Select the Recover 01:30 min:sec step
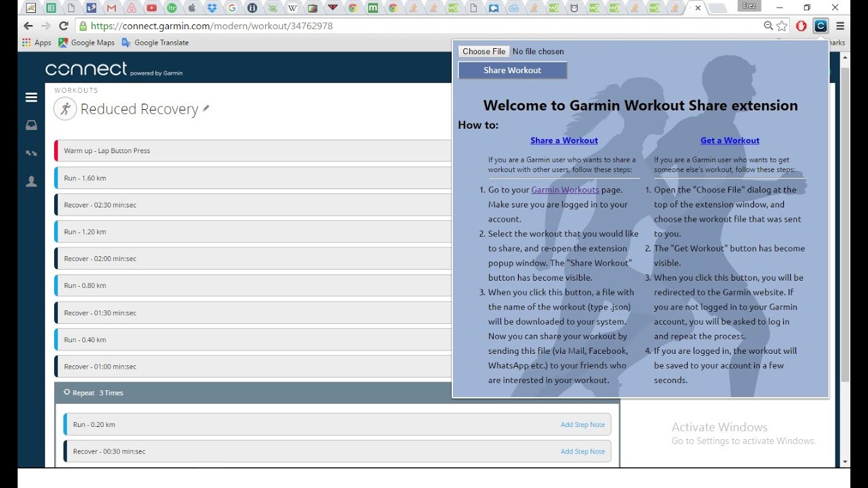Image resolution: width=868 pixels, height=488 pixels. click(x=254, y=312)
